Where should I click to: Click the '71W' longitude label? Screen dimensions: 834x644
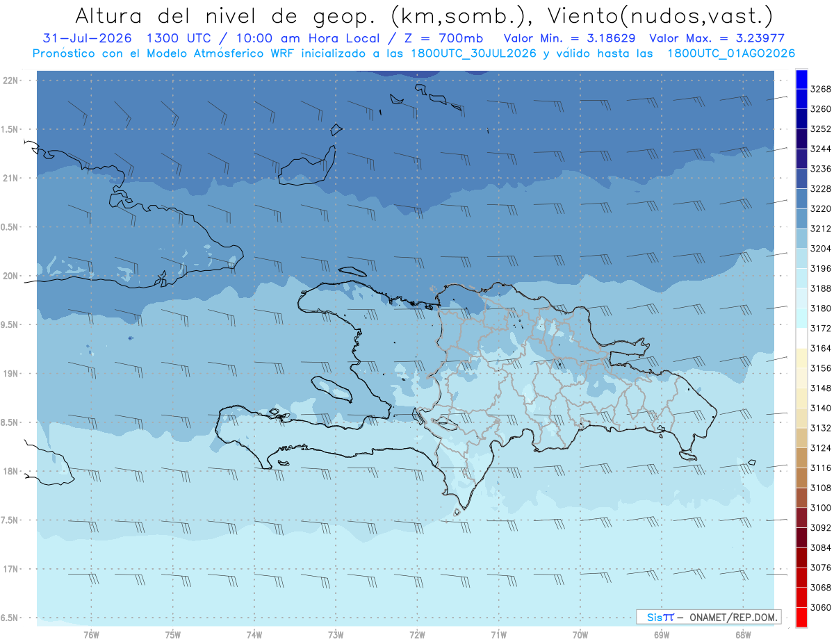(x=498, y=634)
